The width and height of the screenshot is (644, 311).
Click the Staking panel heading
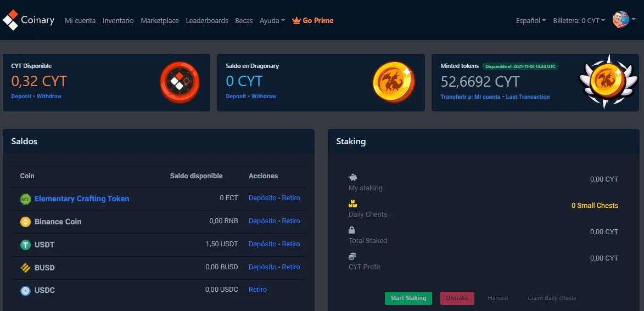click(351, 142)
